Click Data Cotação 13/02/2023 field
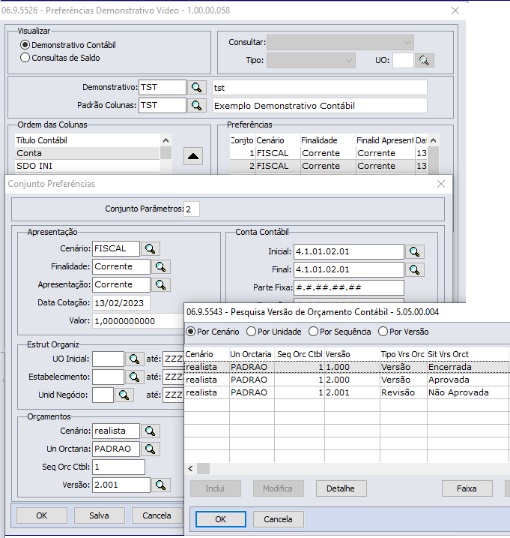This screenshot has height=538, width=510. point(121,303)
